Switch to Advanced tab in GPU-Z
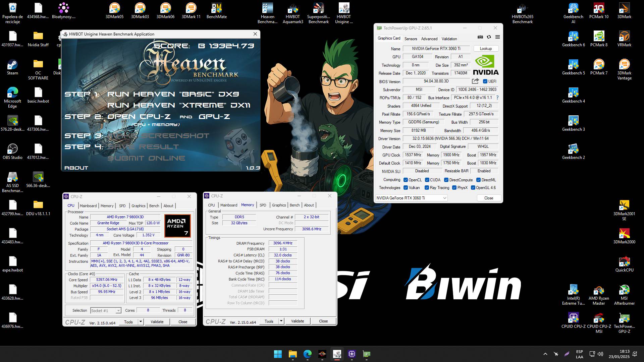This screenshot has height=362, width=644. tap(429, 39)
